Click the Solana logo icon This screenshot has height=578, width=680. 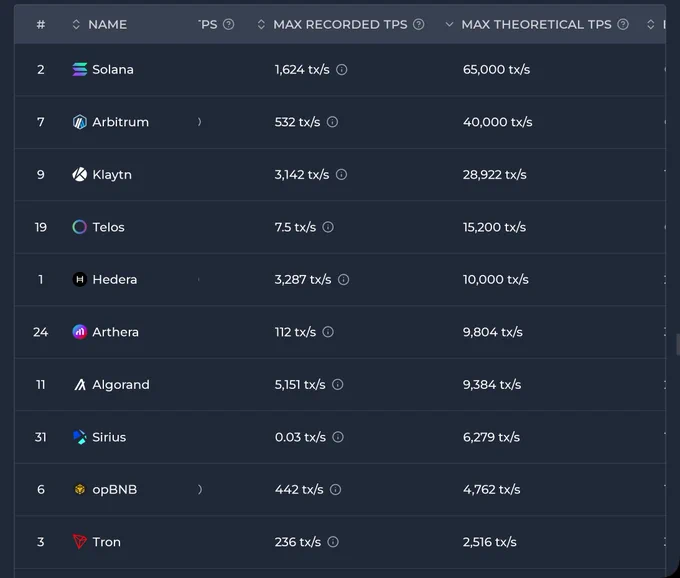pos(79,69)
